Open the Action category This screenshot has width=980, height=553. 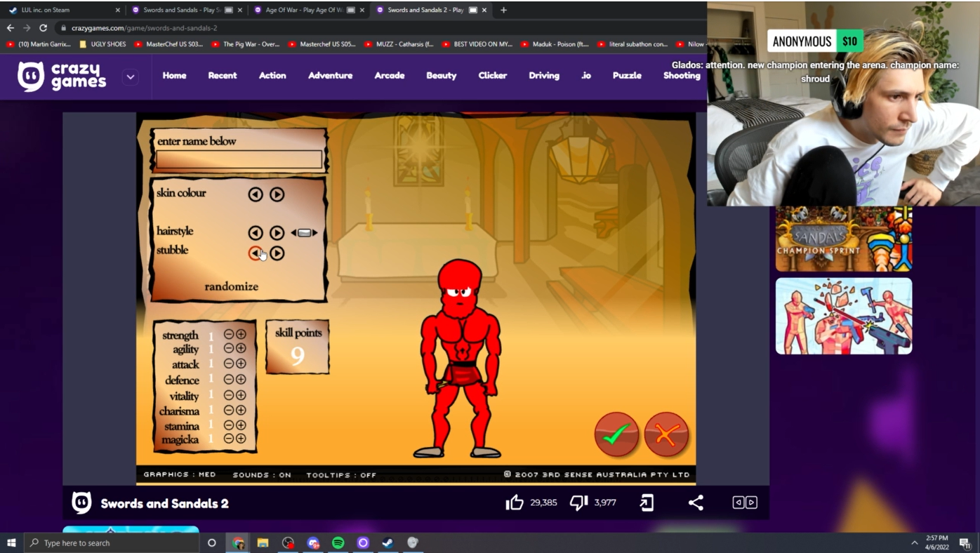pyautogui.click(x=272, y=75)
